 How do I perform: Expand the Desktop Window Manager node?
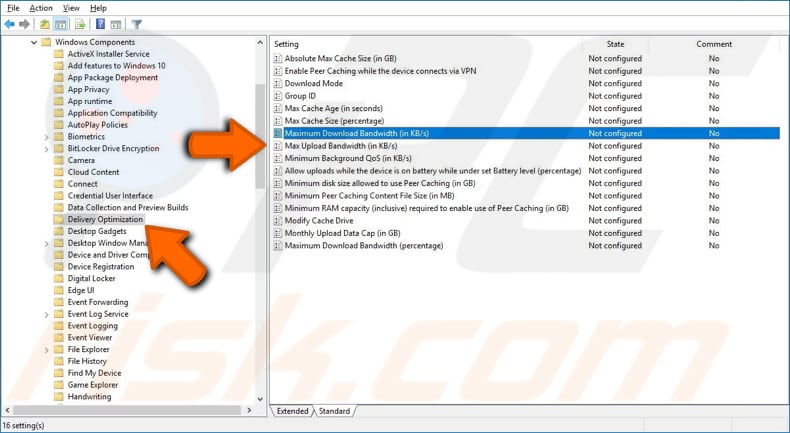click(x=46, y=243)
